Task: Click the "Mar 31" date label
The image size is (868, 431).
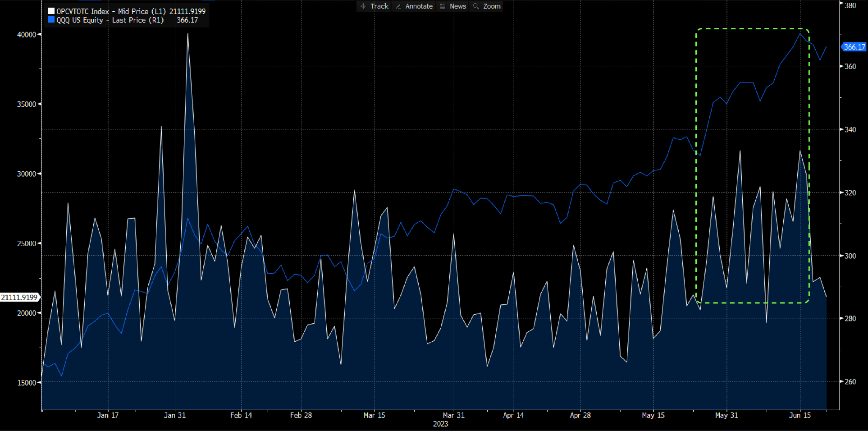Action: tap(454, 415)
